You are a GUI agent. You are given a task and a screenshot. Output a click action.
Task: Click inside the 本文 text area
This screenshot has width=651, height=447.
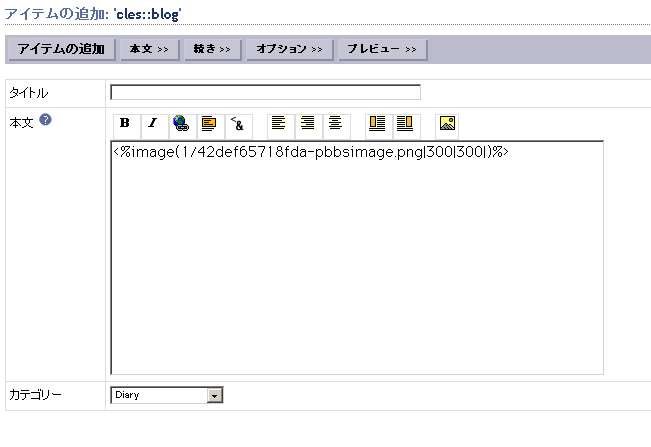point(357,258)
